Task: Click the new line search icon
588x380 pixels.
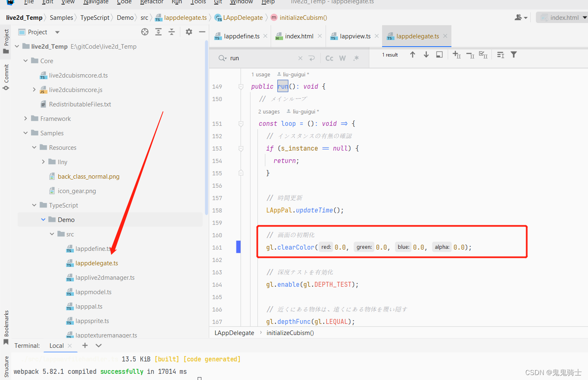Action: 312,58
